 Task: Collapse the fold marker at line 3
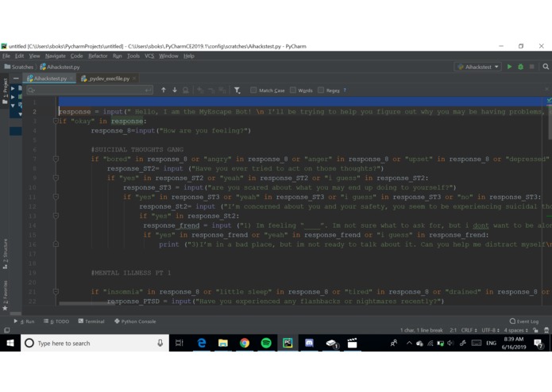click(56, 121)
